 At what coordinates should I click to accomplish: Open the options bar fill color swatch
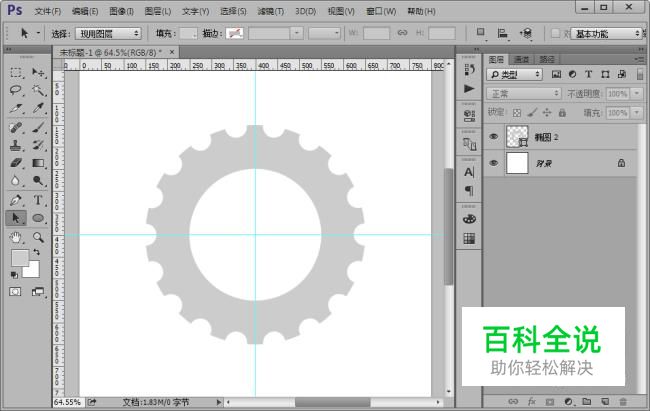point(189,33)
